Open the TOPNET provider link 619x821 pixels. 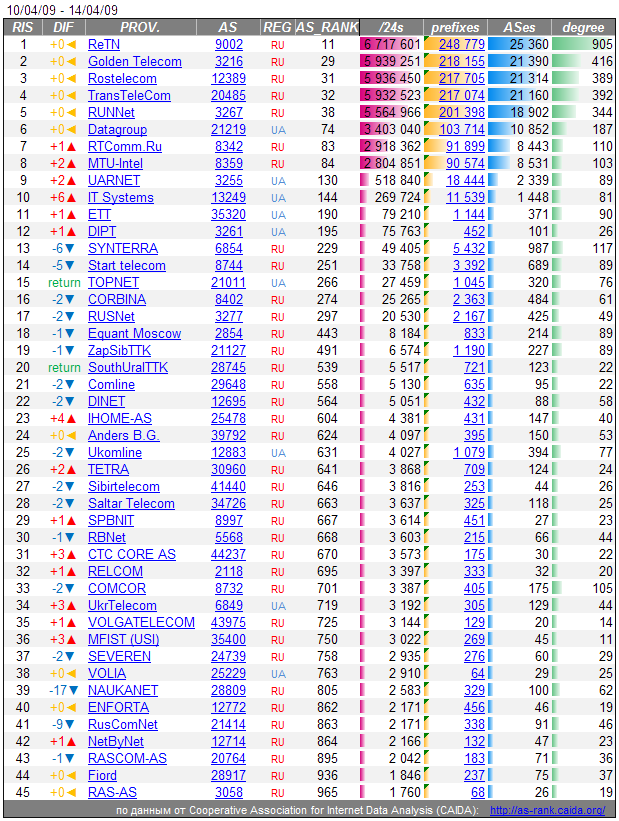[x=113, y=283]
